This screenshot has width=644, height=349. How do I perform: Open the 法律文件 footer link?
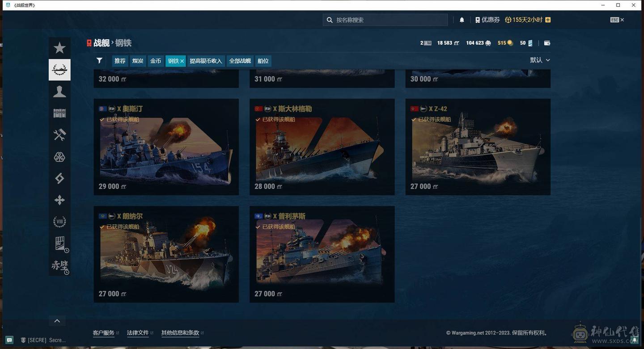(138, 333)
